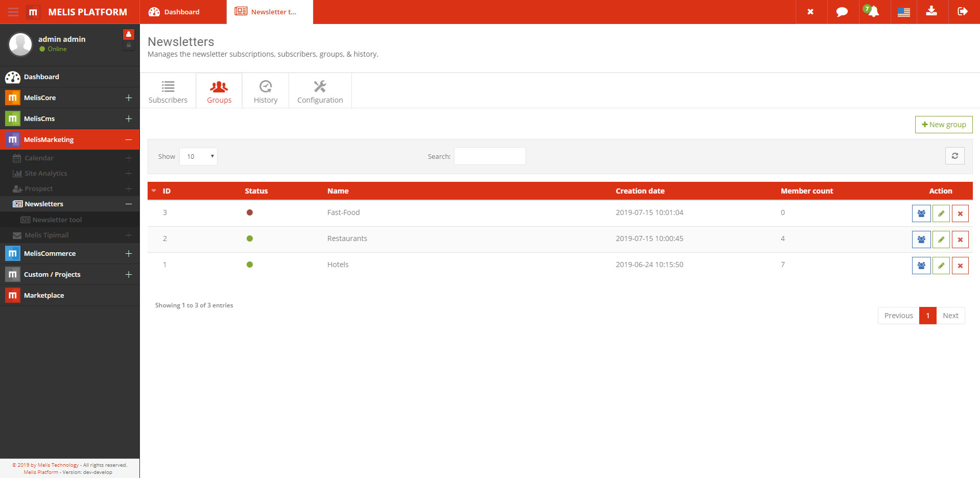Click the download icon in top bar
This screenshot has width=980, height=478.
[931, 12]
